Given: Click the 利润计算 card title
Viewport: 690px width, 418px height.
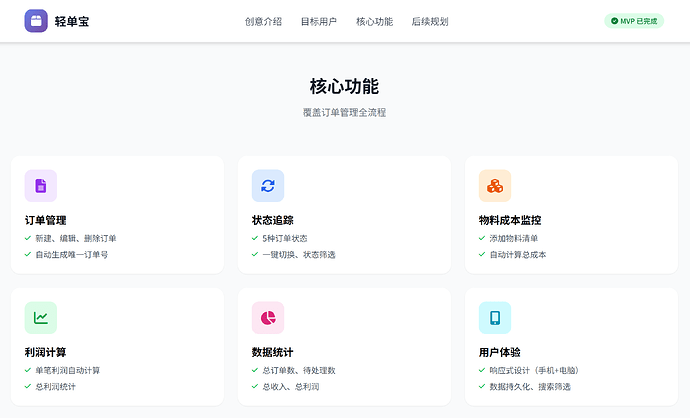Looking at the screenshot, I should [45, 352].
